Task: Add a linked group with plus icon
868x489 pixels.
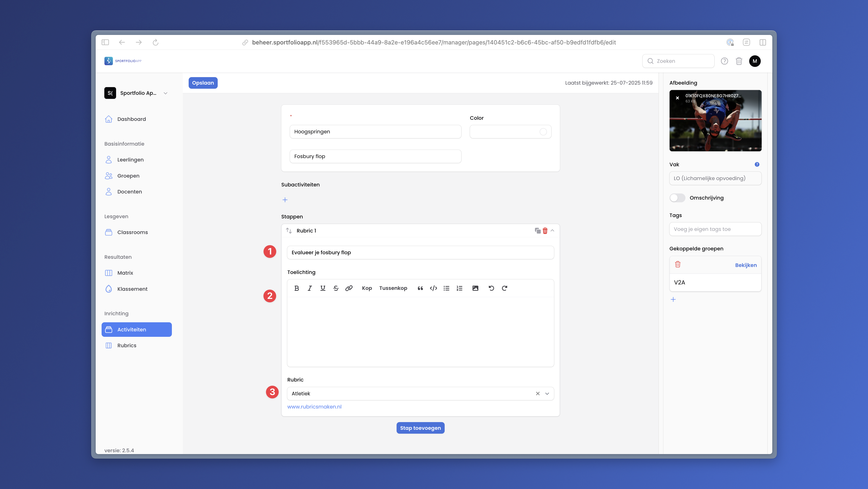Action: 673,299
